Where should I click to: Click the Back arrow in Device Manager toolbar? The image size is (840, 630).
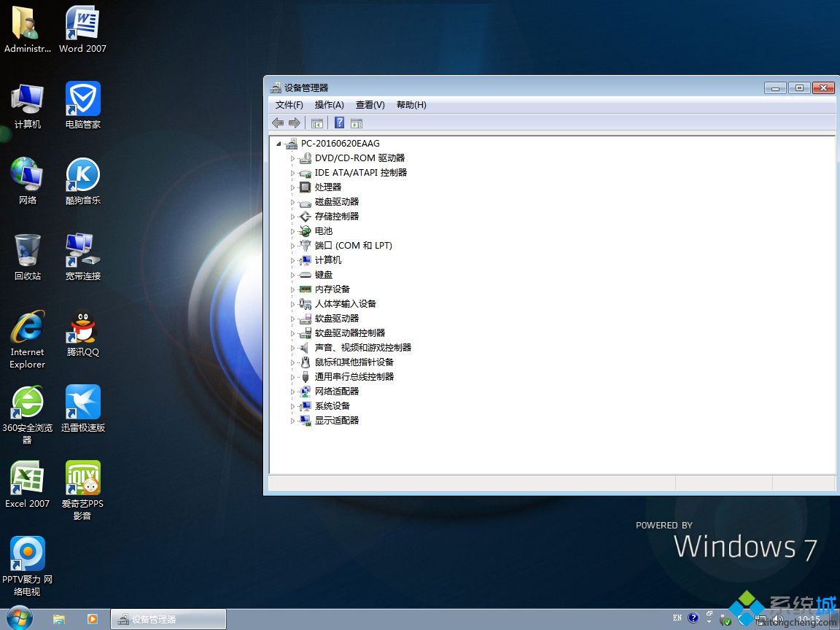pyautogui.click(x=278, y=123)
